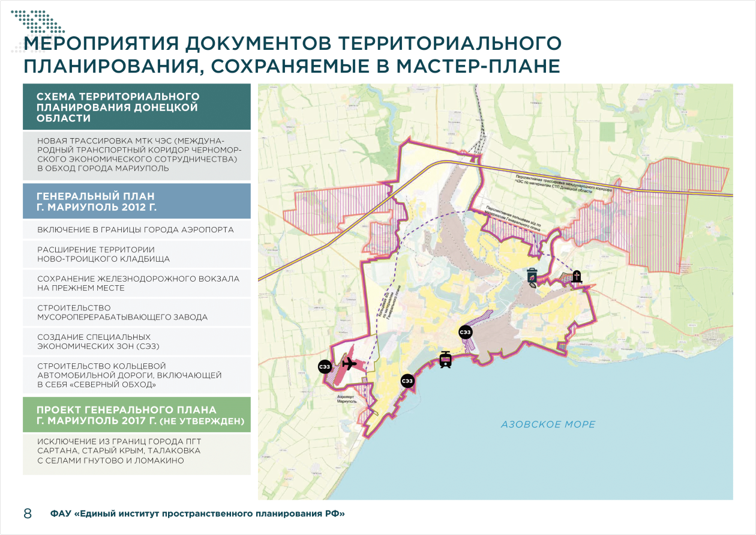
Task: Select the trash bin waste plant icon
Action: click(x=532, y=276)
